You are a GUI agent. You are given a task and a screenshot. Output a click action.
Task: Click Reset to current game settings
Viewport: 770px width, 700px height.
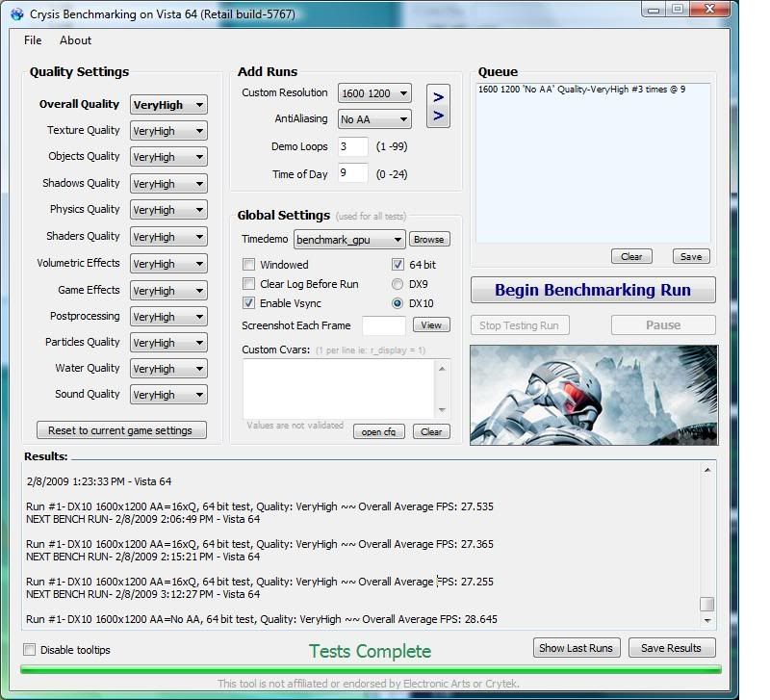[x=120, y=429]
